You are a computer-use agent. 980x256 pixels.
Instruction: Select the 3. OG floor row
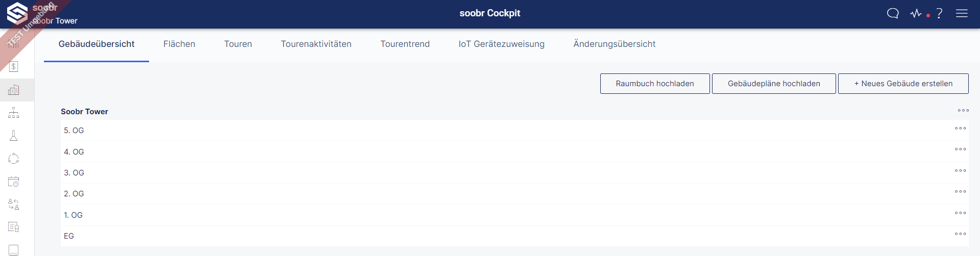click(514, 173)
